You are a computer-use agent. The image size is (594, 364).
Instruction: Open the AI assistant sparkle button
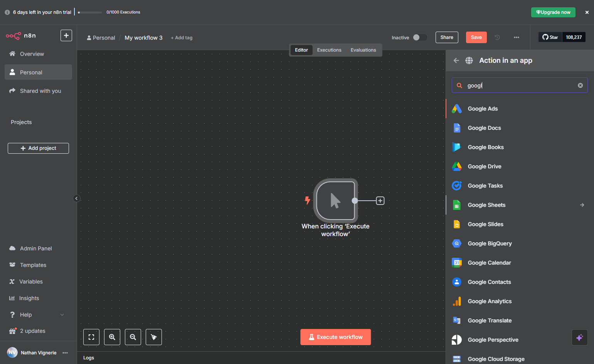pyautogui.click(x=580, y=337)
